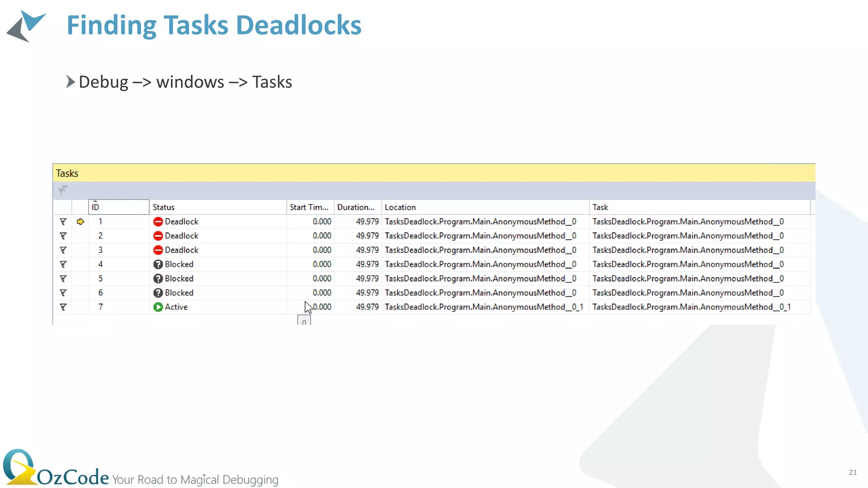Sort by the Start Time column header
Screen dimensions: 868x488
tap(310, 207)
